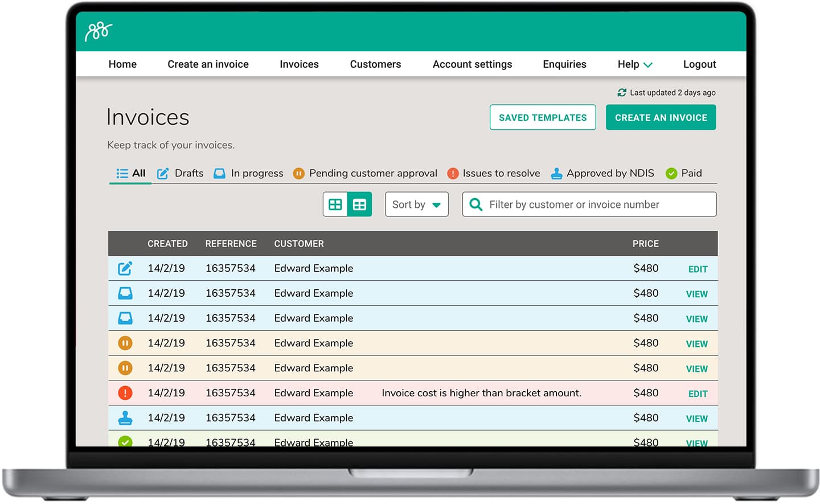The width and height of the screenshot is (820, 504).
Task: Sort the table by the PRICE column header
Action: pos(645,244)
